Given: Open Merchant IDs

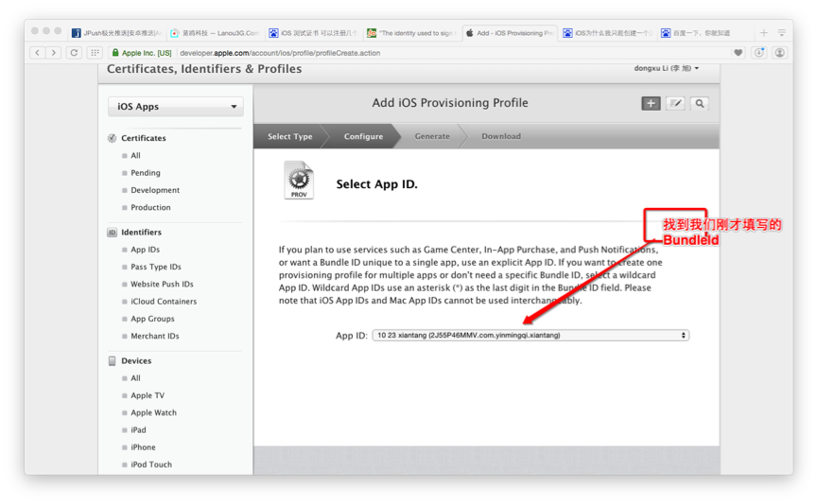Looking at the screenshot, I should [155, 336].
